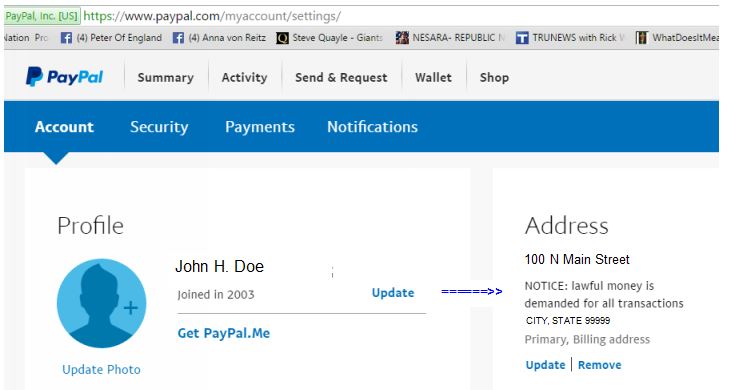The height and width of the screenshot is (390, 730).
Task: Click the PayPal, Inc. [US] security badge
Action: tap(42, 16)
